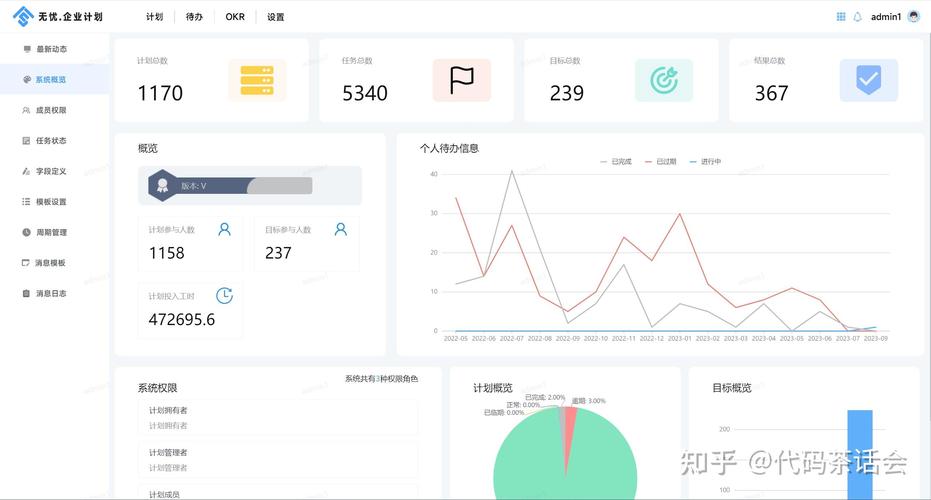
Task: Click the 目标参与人数 value 237
Action: pos(278,253)
